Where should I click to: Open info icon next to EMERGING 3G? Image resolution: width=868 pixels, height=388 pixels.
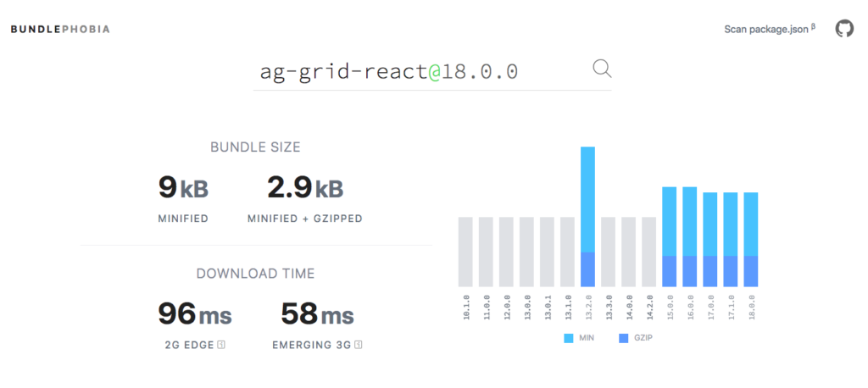click(x=359, y=345)
